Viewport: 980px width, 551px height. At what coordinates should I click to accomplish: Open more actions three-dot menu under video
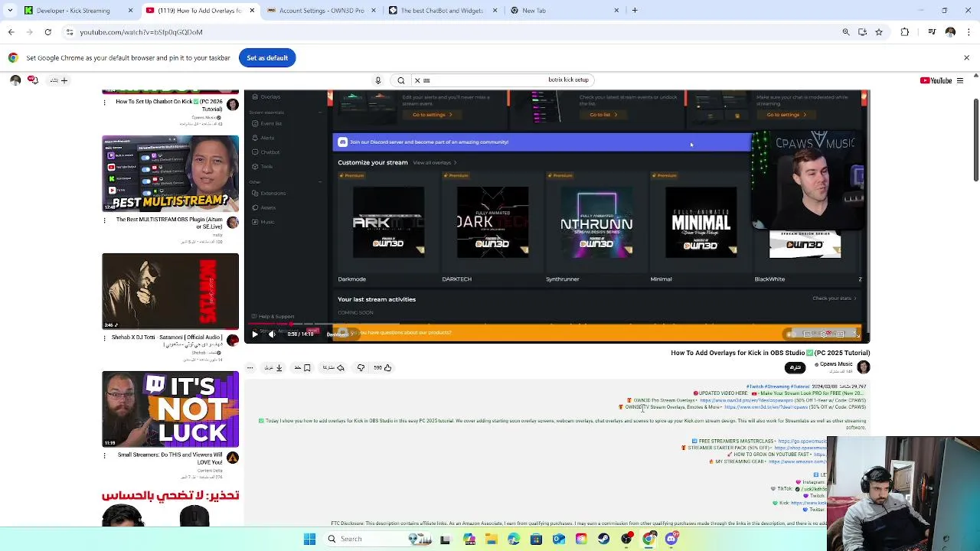[x=250, y=368]
